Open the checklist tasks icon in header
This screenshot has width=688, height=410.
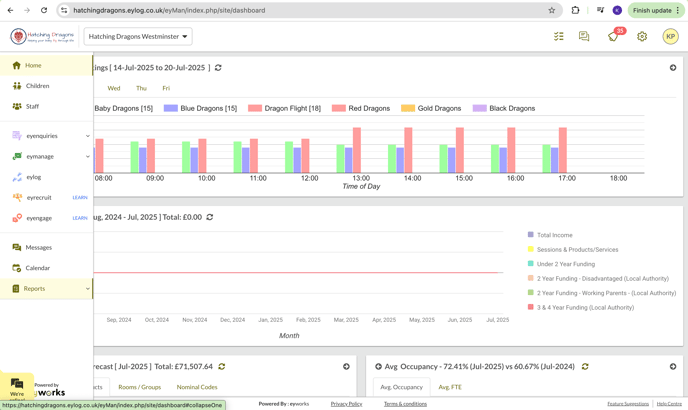click(x=559, y=36)
